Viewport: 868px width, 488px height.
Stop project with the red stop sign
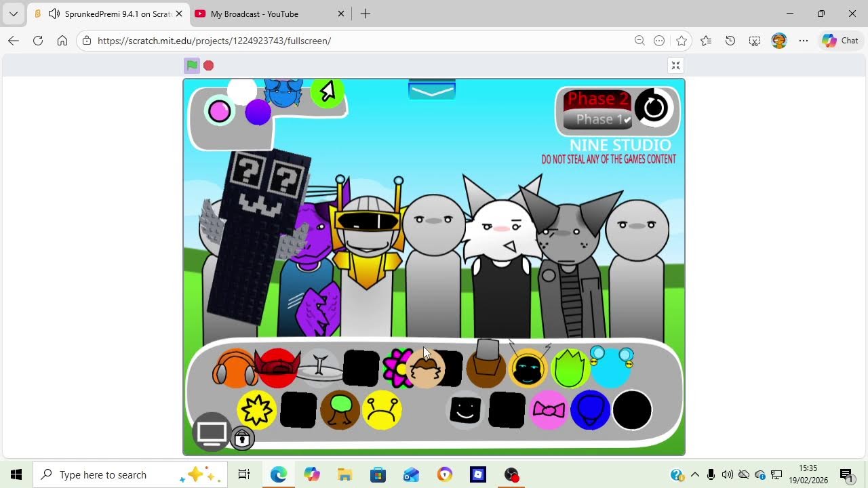[209, 65]
